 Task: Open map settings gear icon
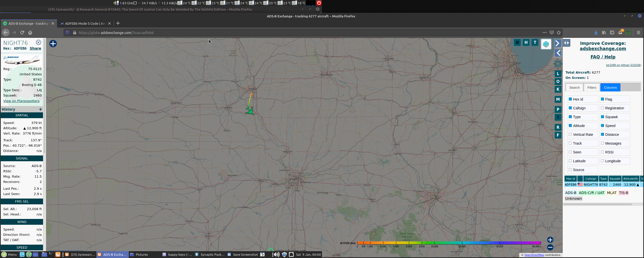coord(558,64)
